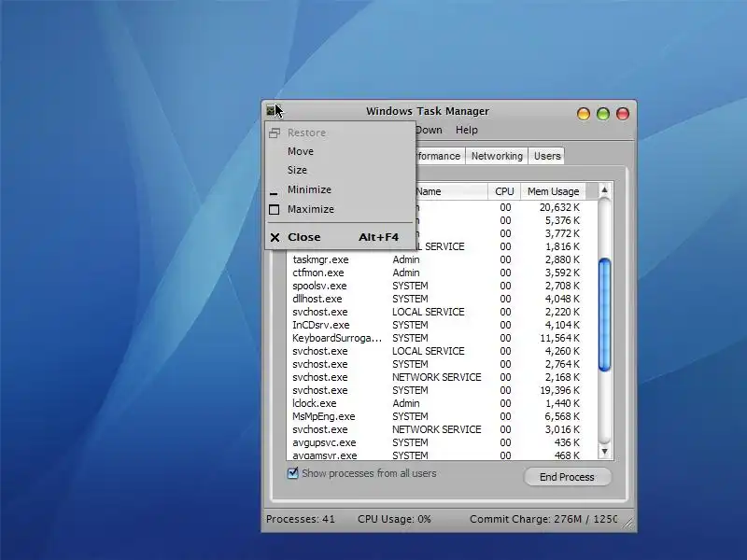This screenshot has height=560, width=747.
Task: Select the svchost.exe row using 3,016 K
Action: pos(441,429)
